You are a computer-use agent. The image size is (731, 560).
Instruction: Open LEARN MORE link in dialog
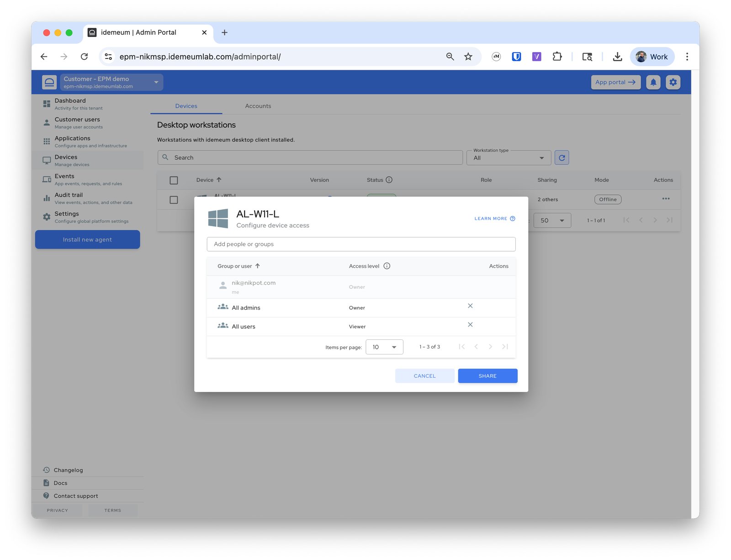(495, 218)
